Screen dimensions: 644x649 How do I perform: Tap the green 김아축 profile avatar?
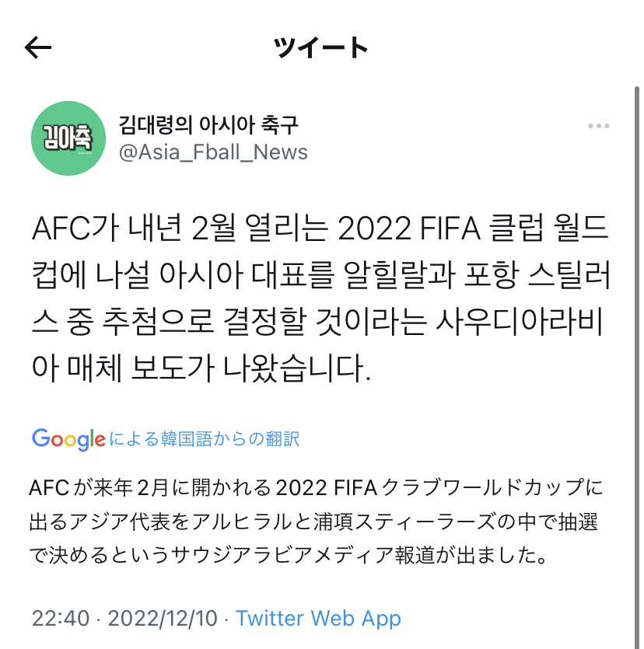[x=68, y=138]
